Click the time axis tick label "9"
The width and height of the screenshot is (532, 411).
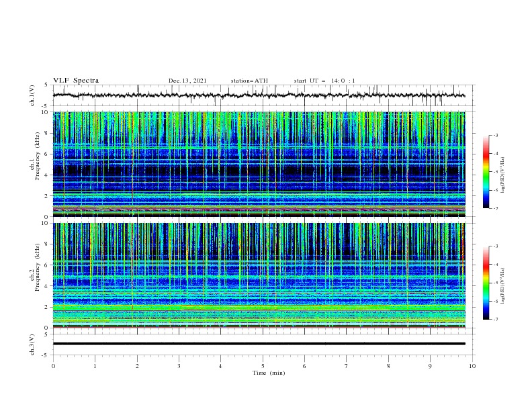tap(430, 366)
